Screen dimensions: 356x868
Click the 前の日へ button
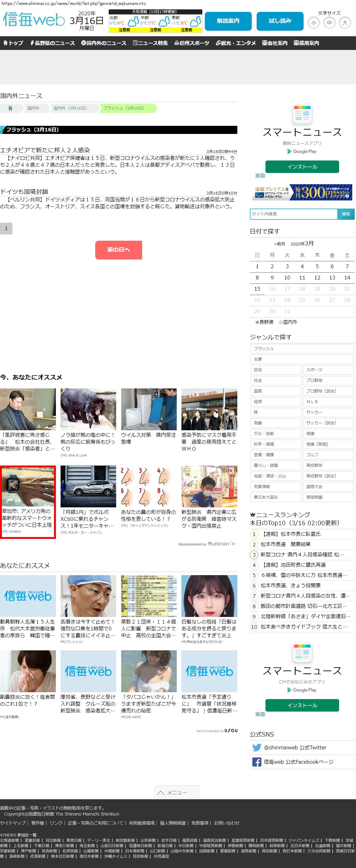coord(118,250)
